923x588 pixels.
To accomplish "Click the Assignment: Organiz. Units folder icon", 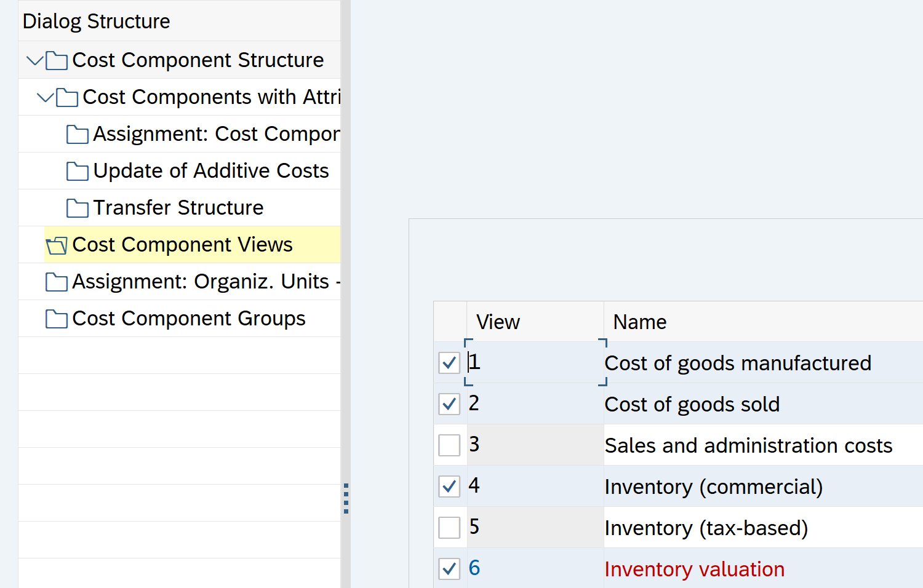I will [57, 282].
